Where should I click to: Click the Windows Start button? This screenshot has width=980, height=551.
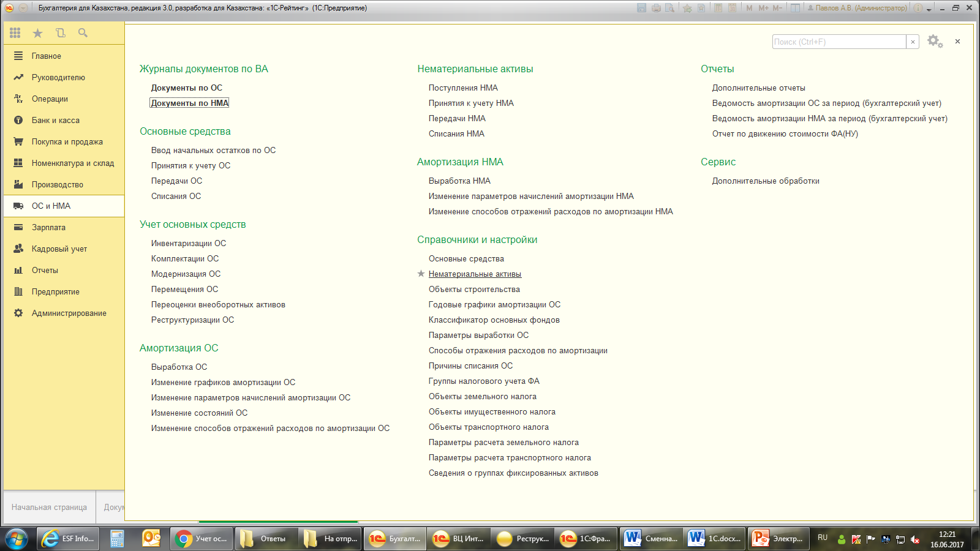(x=17, y=539)
